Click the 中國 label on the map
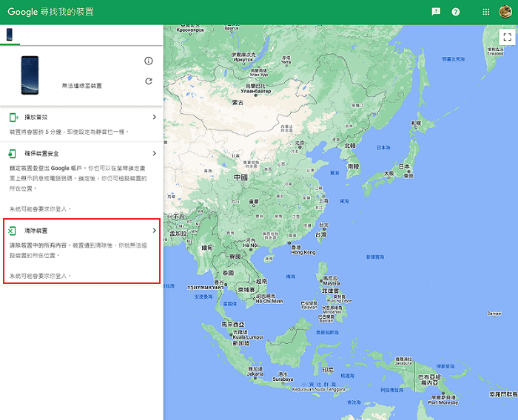 (240, 177)
